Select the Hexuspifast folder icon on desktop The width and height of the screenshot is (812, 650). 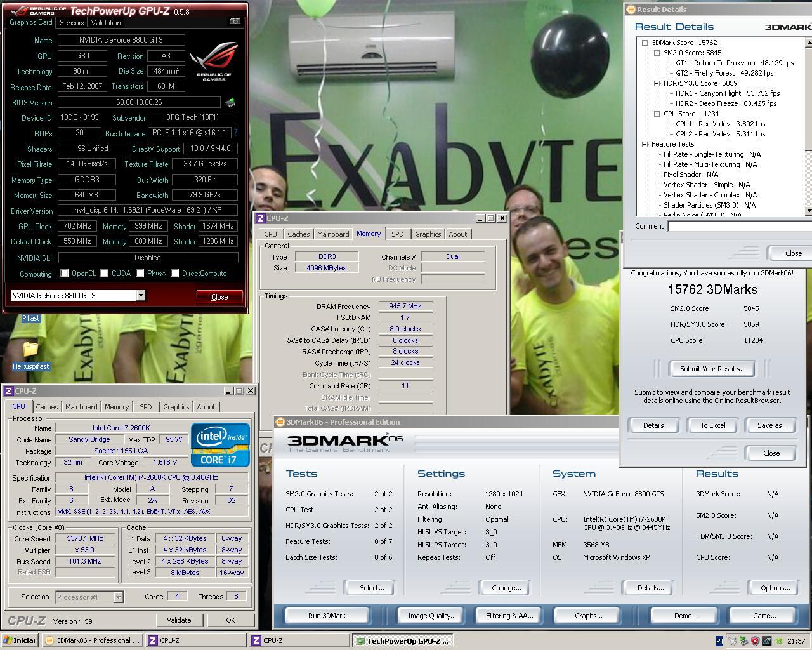coord(30,348)
